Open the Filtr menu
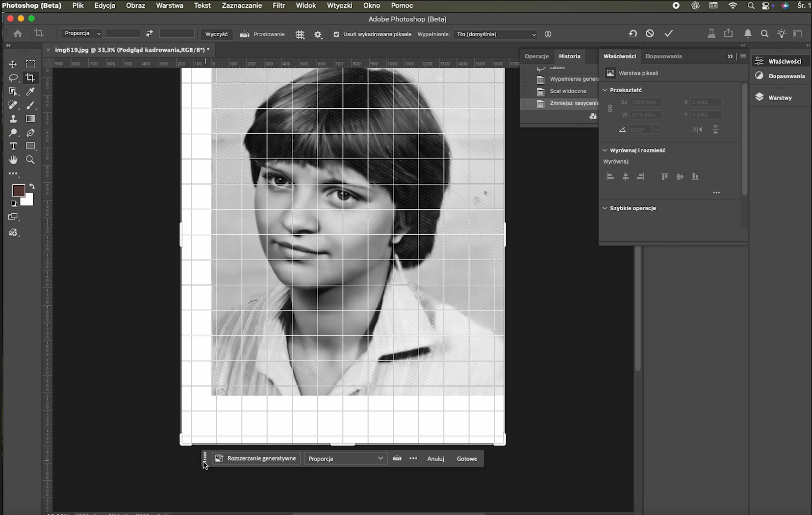 click(x=279, y=5)
